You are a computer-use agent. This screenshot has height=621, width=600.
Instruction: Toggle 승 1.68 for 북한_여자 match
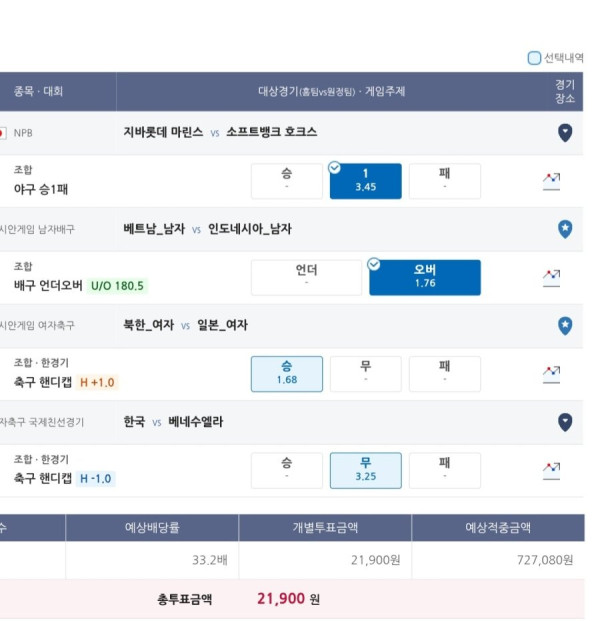click(287, 374)
